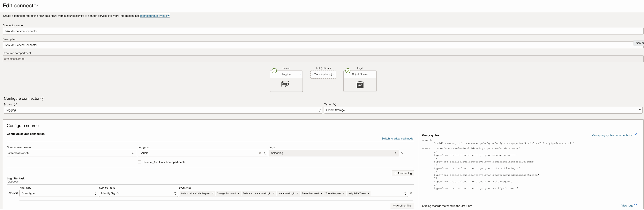Image resolution: width=644 pixels, height=210 pixels.
Task: Open the Source Logging dropdown
Action: click(x=162, y=110)
